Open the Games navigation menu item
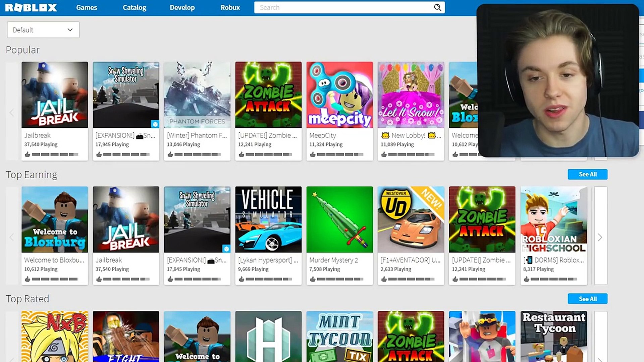The image size is (644, 362). pyautogui.click(x=86, y=7)
